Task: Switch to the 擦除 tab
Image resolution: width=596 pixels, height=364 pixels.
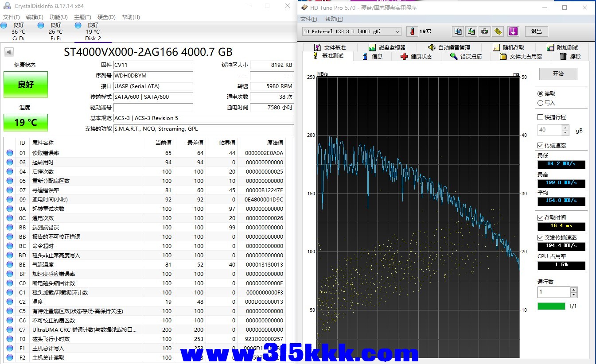Action: tap(570, 57)
